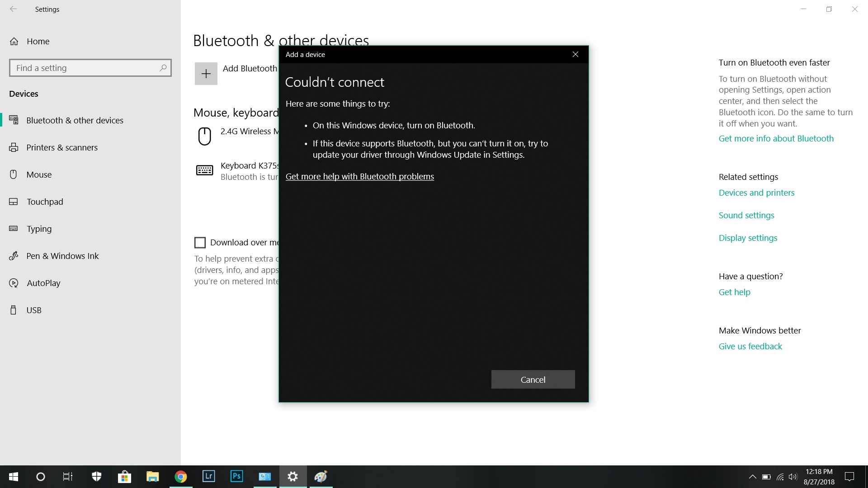The width and height of the screenshot is (868, 488).
Task: Select Typing in the Devices menu
Action: (x=39, y=229)
